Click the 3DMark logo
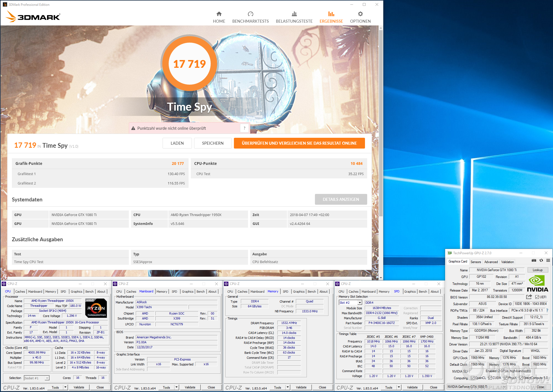This screenshot has height=392, width=553. pos(33,17)
